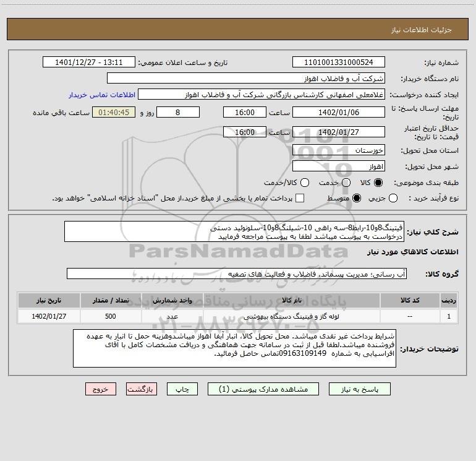
Task: Open the اطلاعات تماس خریدار link
Action: pos(102,95)
